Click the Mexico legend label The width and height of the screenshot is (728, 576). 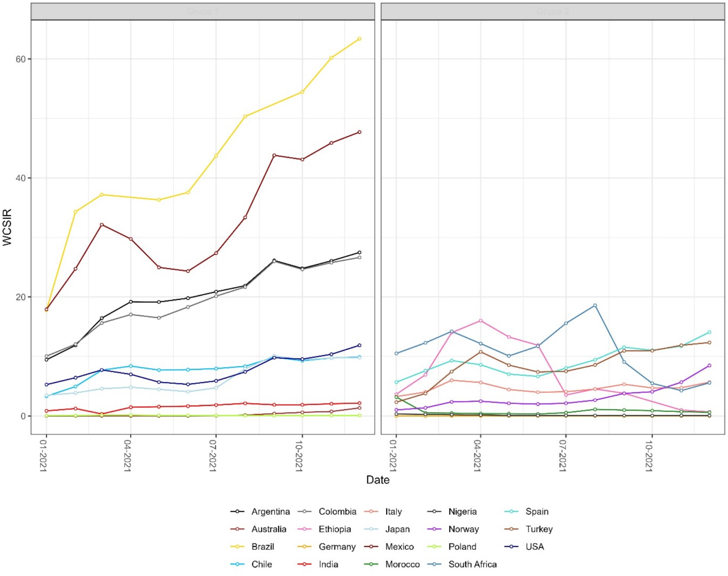[399, 547]
